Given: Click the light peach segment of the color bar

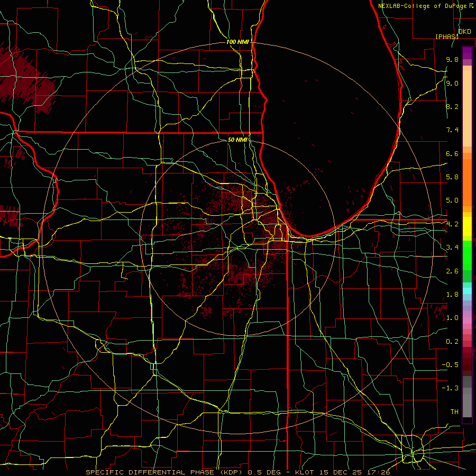Looking at the screenshot, I should tap(467, 109).
